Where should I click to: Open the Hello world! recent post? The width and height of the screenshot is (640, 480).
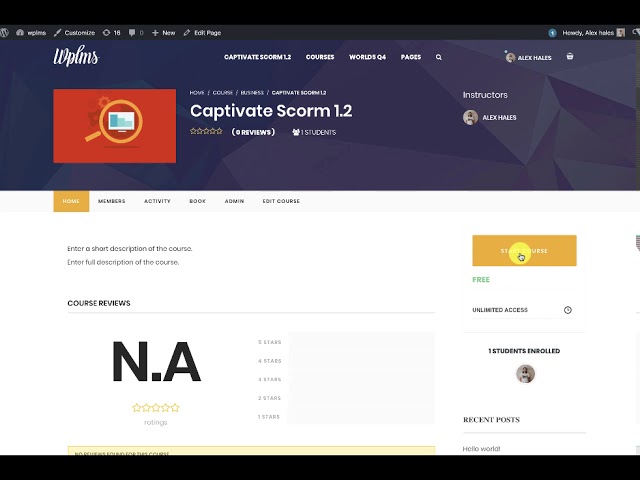click(x=481, y=449)
